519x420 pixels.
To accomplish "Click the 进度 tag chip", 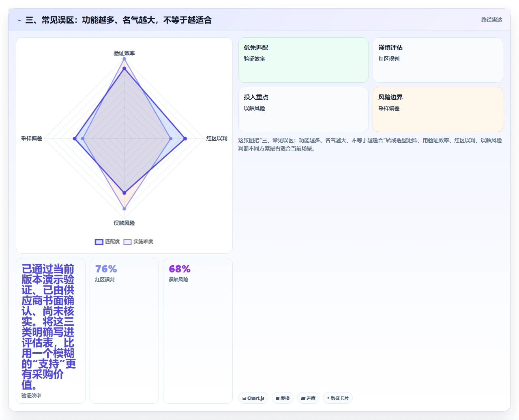I will (x=308, y=398).
